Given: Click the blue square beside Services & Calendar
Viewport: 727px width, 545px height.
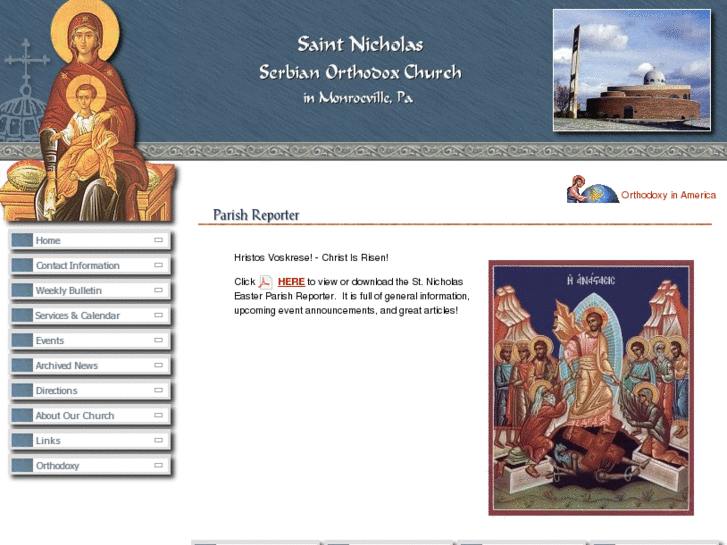Looking at the screenshot, I should point(22,315).
